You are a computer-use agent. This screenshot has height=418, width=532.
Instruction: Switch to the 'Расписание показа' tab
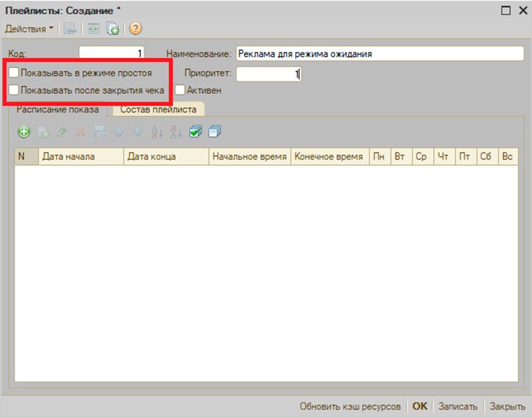[58, 109]
